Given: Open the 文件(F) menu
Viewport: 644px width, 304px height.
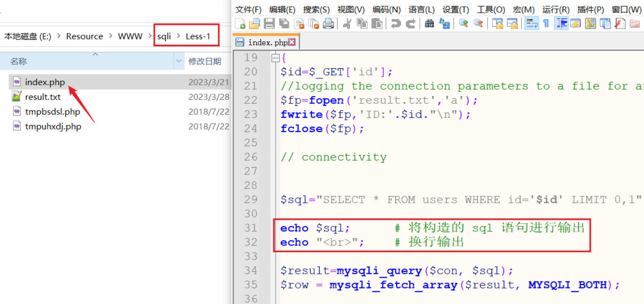Looking at the screenshot, I should tap(248, 10).
